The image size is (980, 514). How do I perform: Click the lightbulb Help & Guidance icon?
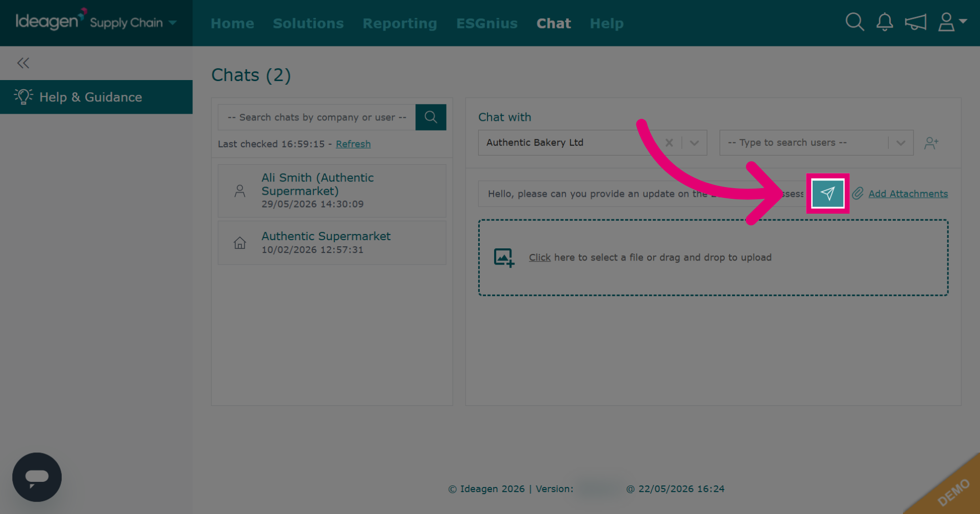coord(23,96)
